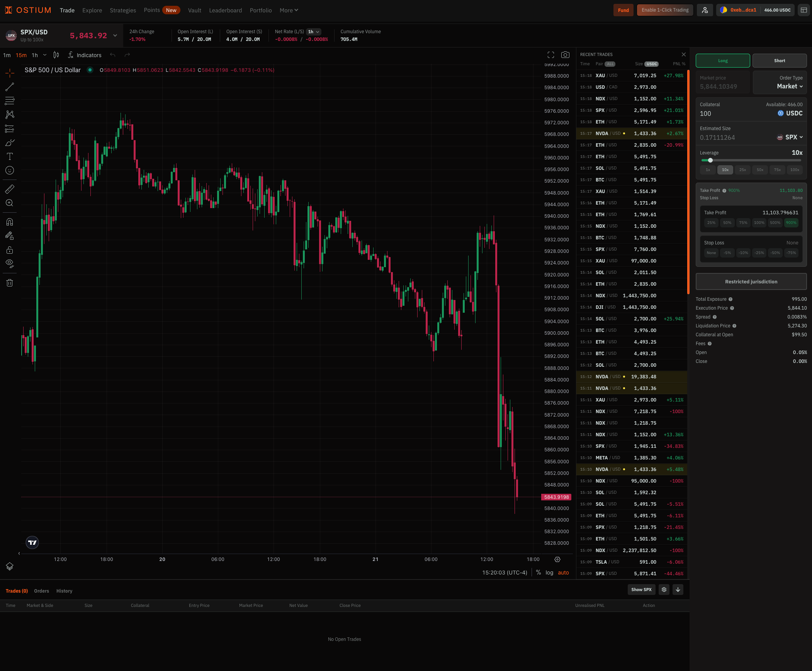This screenshot has height=671, width=812.
Task: Open the XABCD pattern tool
Action: tap(9, 114)
